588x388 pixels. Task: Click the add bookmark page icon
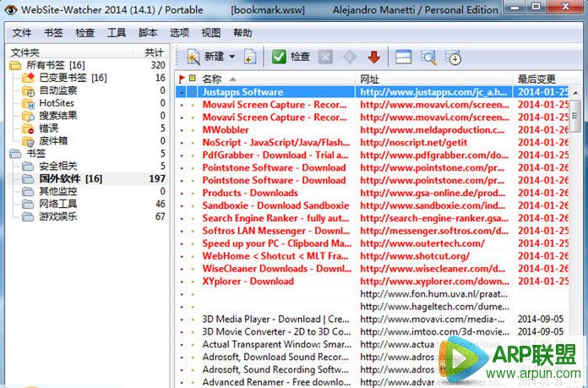pyautogui.click(x=249, y=57)
